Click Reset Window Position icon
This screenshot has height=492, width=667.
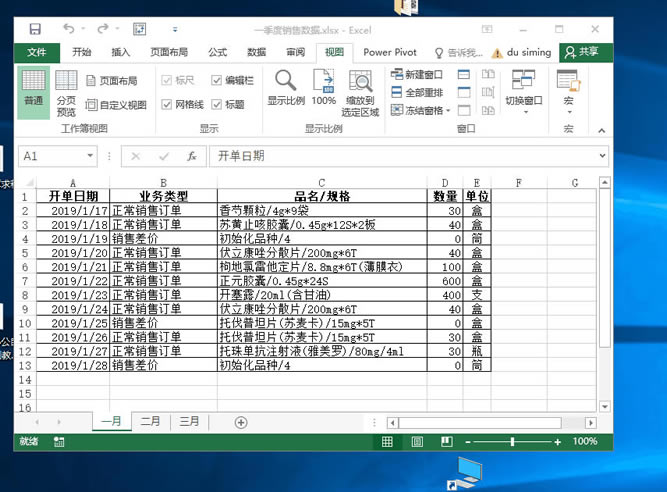(488, 111)
